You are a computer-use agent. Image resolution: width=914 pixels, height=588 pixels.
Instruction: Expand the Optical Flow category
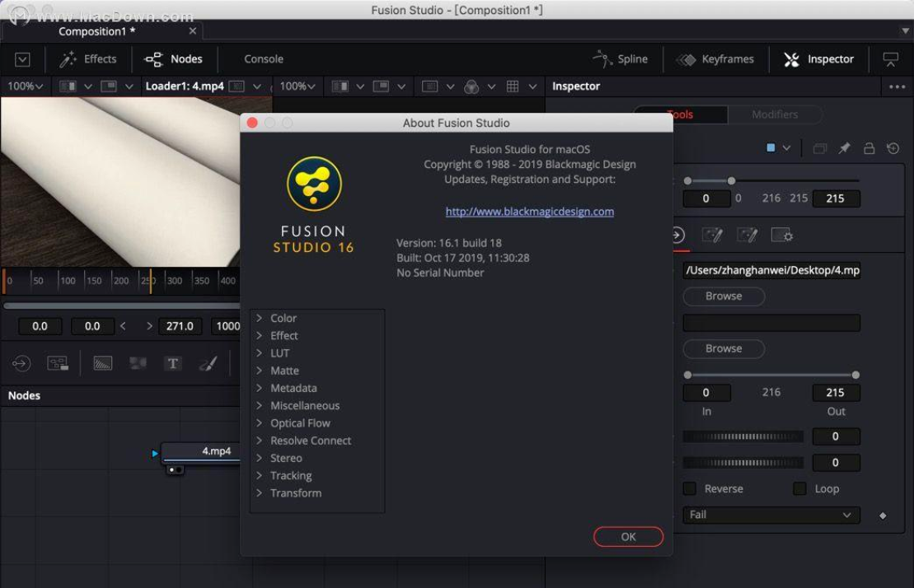click(300, 423)
